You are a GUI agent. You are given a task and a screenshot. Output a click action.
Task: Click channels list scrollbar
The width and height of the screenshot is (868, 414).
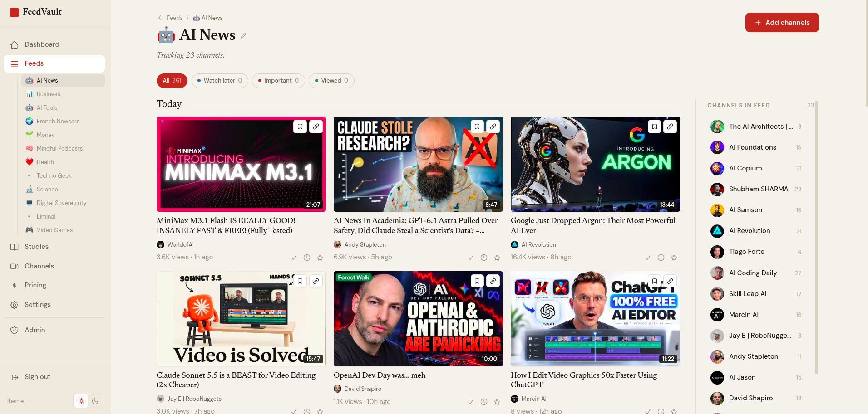(x=816, y=237)
